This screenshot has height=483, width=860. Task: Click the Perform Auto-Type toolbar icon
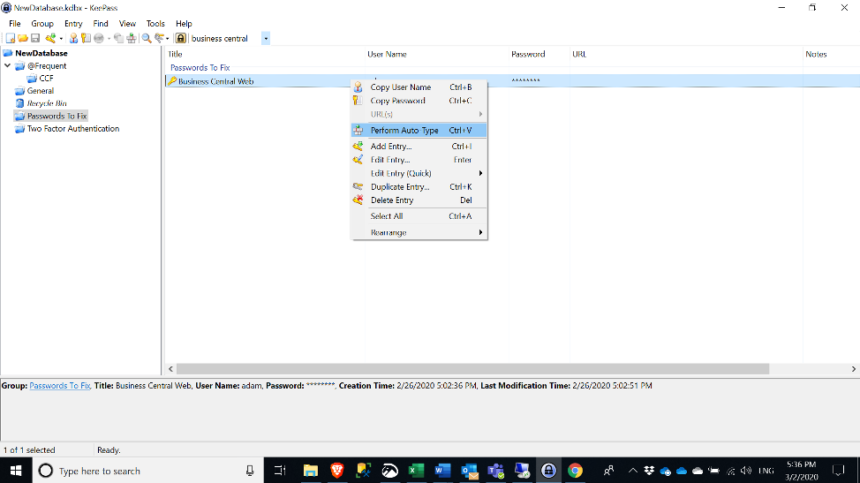132,38
